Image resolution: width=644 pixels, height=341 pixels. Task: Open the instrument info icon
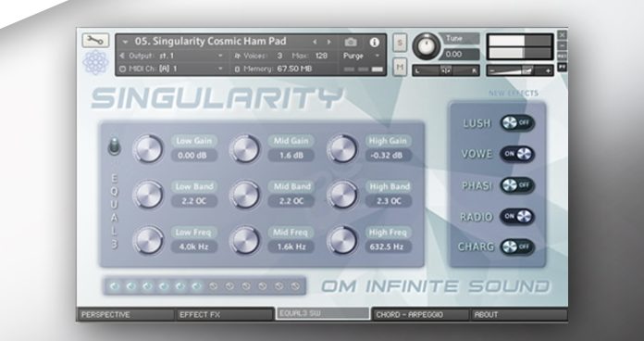(x=374, y=42)
